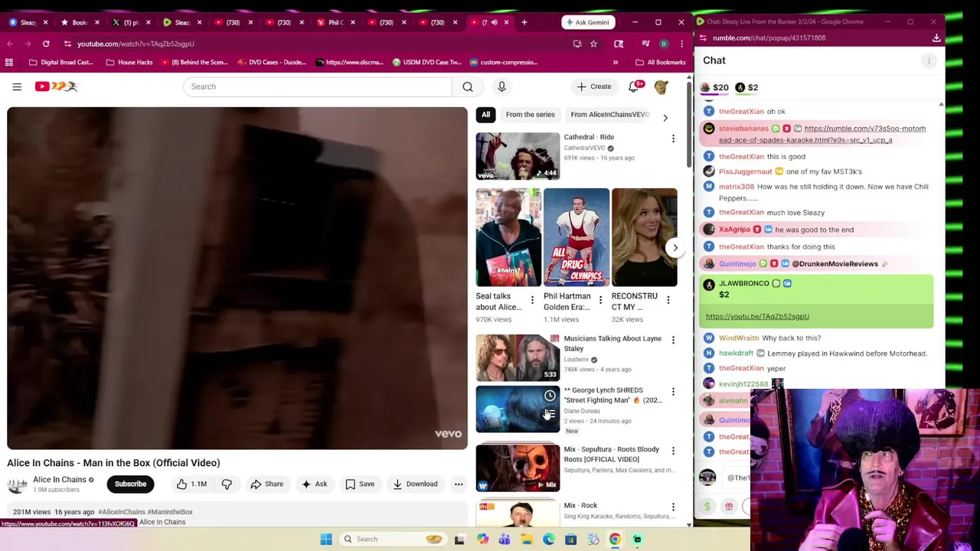Open options for George Lynch SHREDS video
980x551 pixels.
(x=673, y=392)
